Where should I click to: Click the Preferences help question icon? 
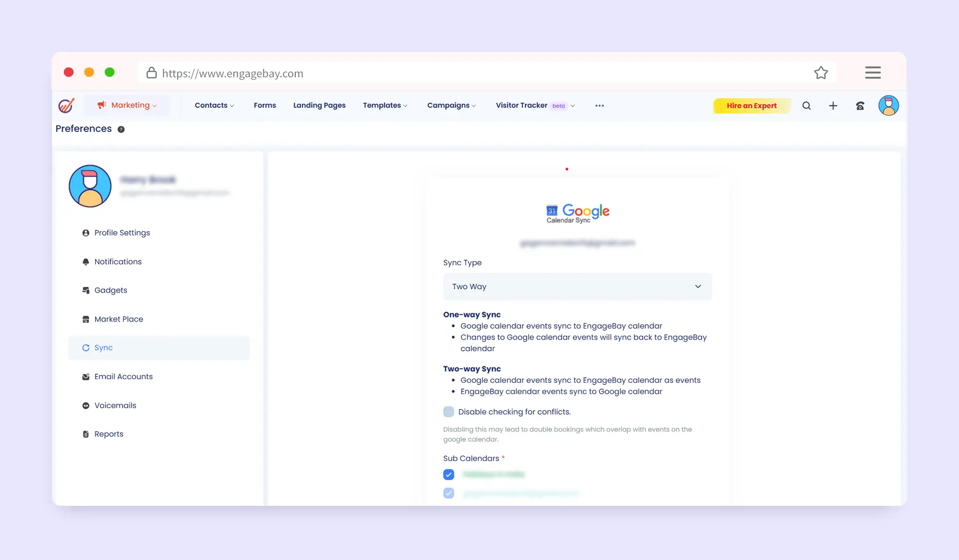tap(121, 129)
